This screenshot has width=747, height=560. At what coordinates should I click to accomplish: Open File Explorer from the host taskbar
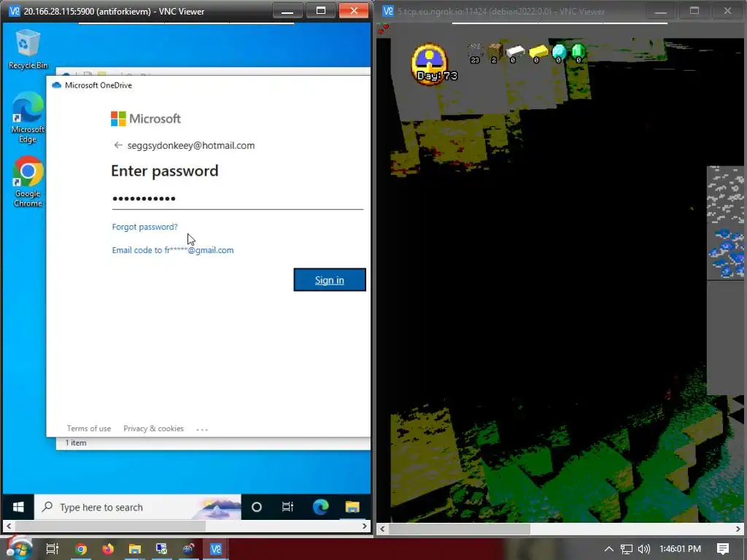pos(135,549)
